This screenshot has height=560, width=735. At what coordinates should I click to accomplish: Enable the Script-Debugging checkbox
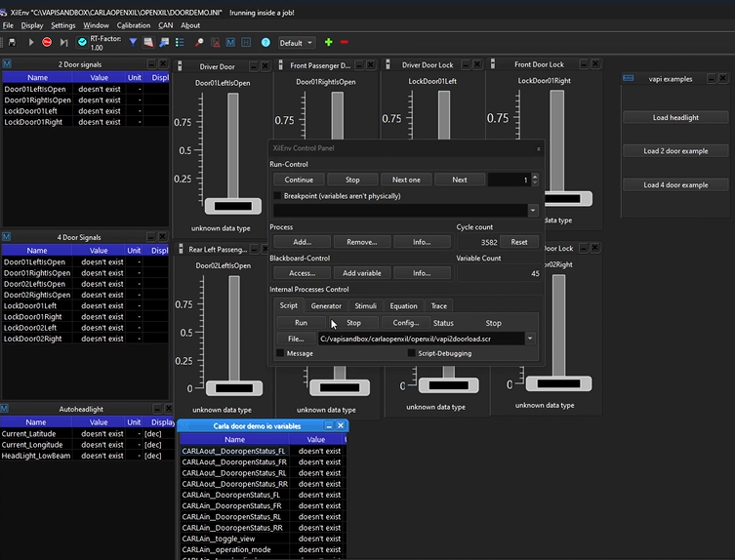(413, 353)
